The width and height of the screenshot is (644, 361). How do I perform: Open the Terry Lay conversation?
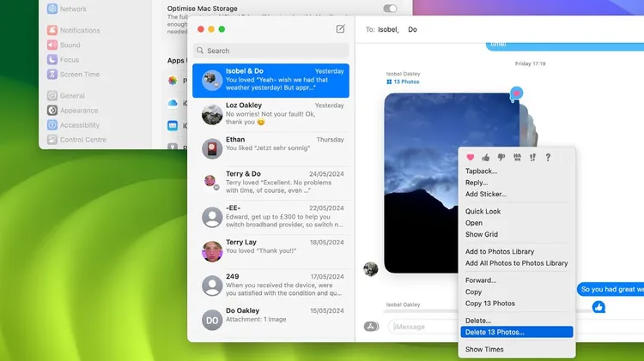(x=271, y=251)
